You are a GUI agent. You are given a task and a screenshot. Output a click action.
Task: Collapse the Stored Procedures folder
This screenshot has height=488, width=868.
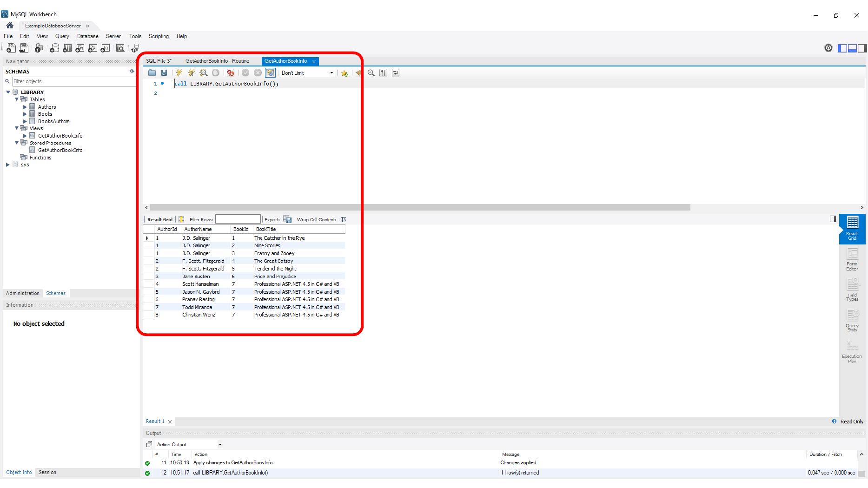tap(17, 143)
